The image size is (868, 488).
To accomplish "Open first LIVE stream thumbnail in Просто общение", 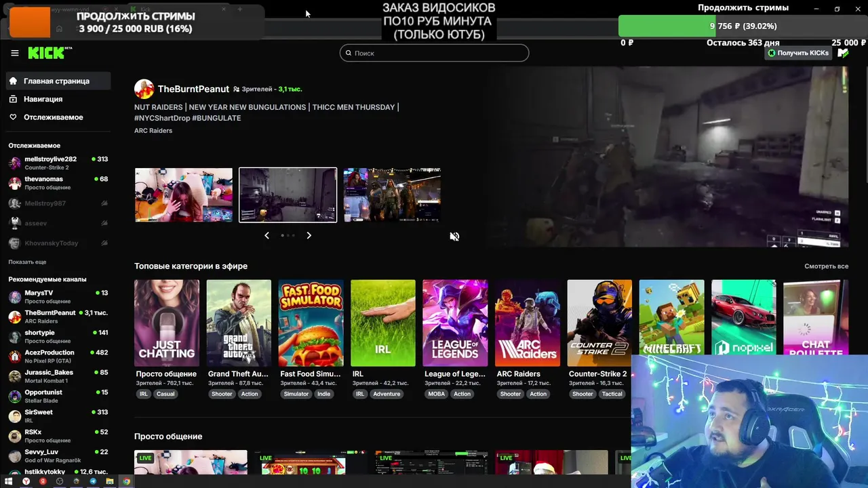I will tap(191, 462).
